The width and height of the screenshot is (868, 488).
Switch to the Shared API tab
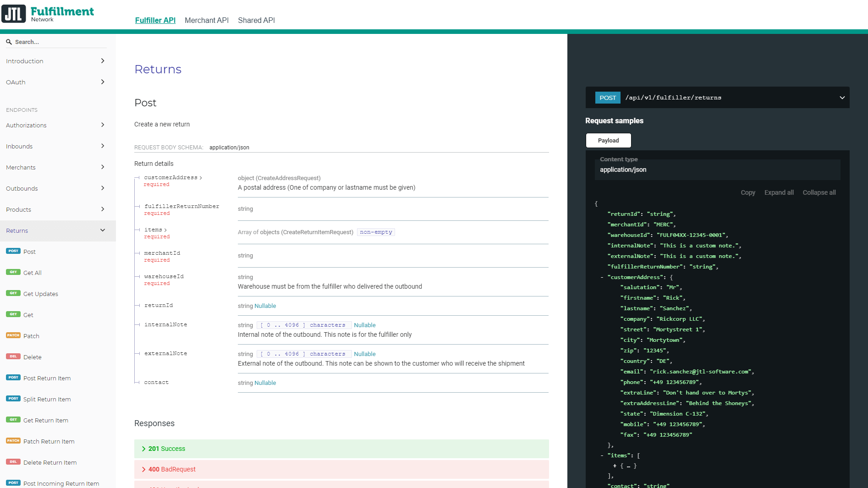[x=256, y=20]
